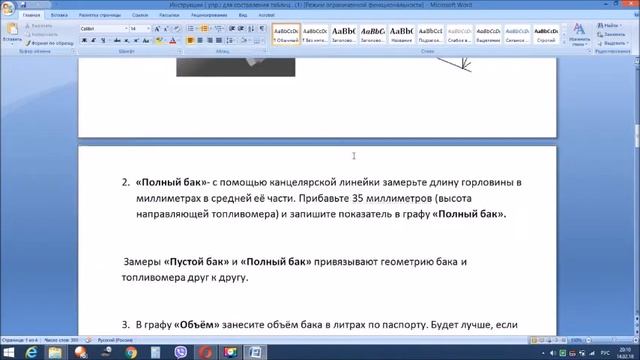Open the Ссылки ribbon tab

(x=140, y=15)
